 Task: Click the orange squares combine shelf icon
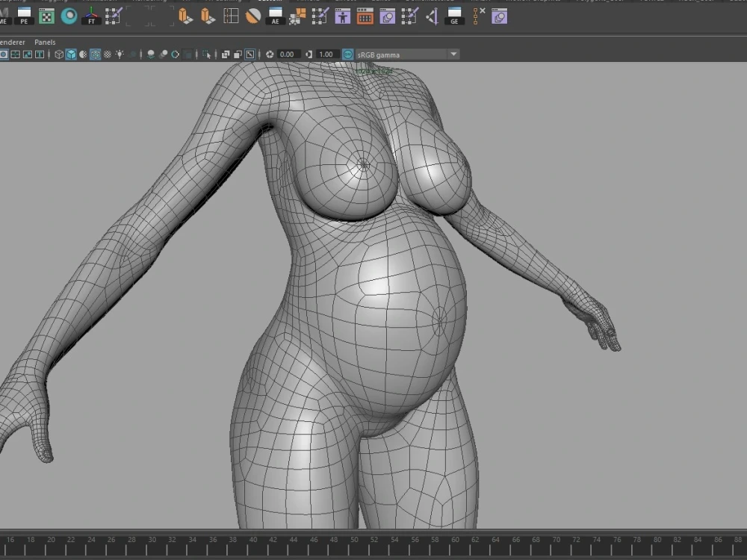[297, 16]
